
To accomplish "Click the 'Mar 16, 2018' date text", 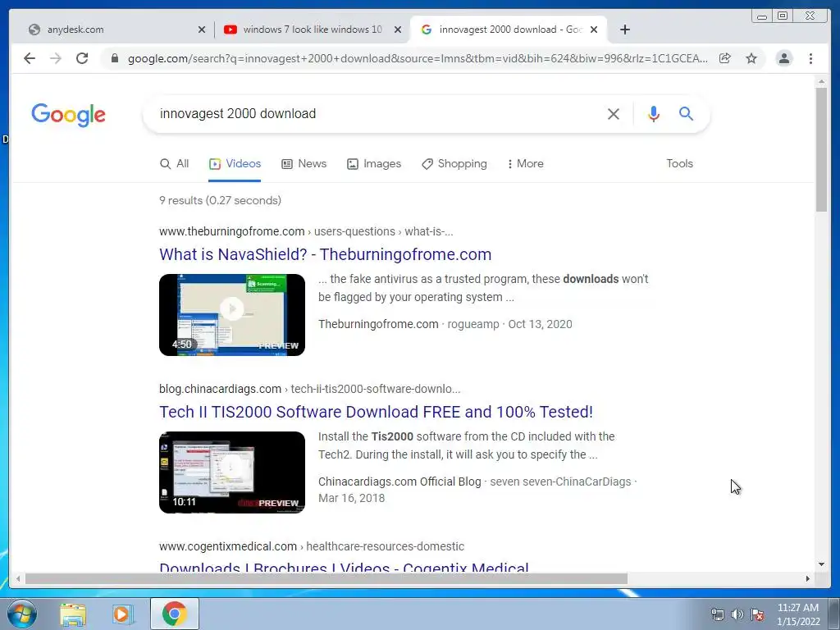I will 351,498.
